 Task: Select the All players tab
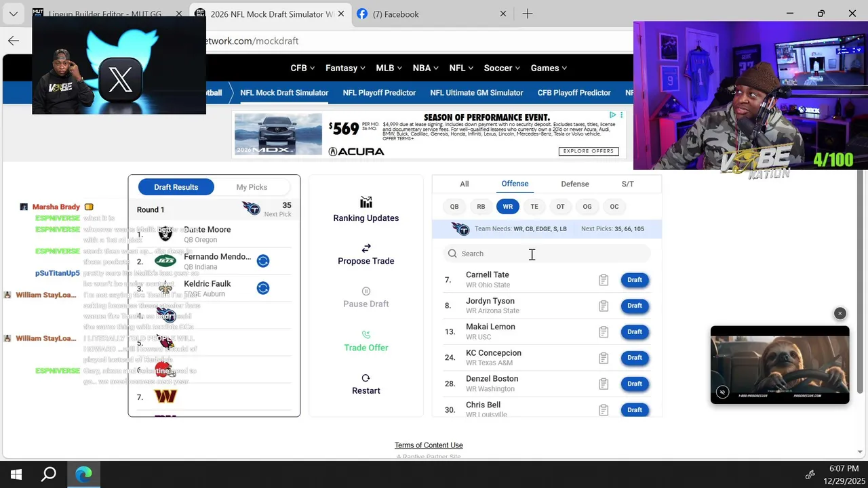(x=465, y=184)
